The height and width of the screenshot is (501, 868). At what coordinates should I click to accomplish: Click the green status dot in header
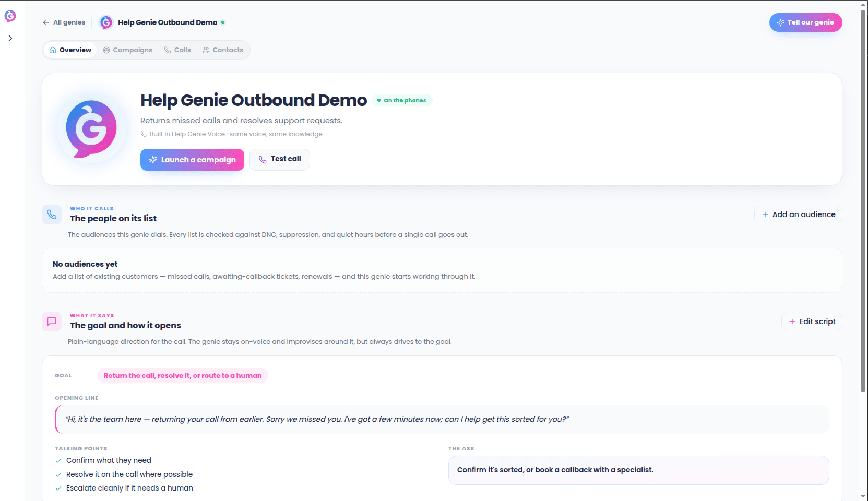[223, 22]
